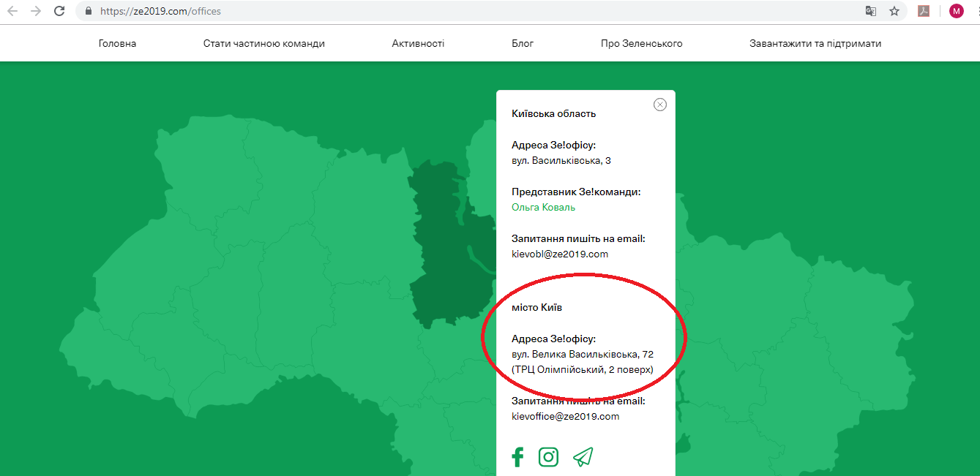The image size is (980, 476).
Task: Open the Telegram channel icon
Action: click(583, 457)
